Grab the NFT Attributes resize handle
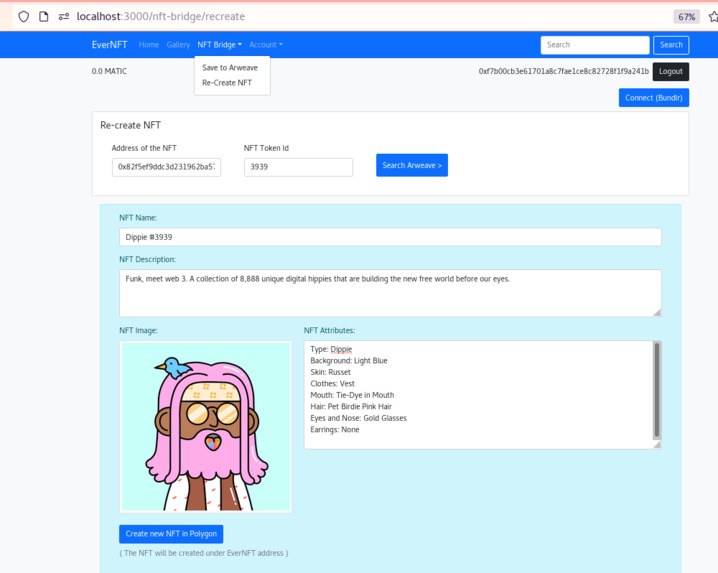Image resolution: width=718 pixels, height=573 pixels. pos(657,444)
